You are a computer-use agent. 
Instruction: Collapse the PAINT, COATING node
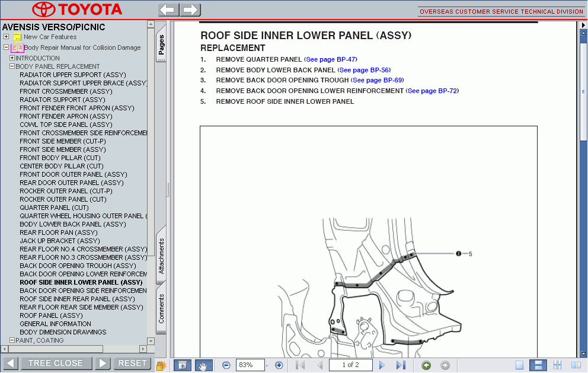pyautogui.click(x=12, y=340)
